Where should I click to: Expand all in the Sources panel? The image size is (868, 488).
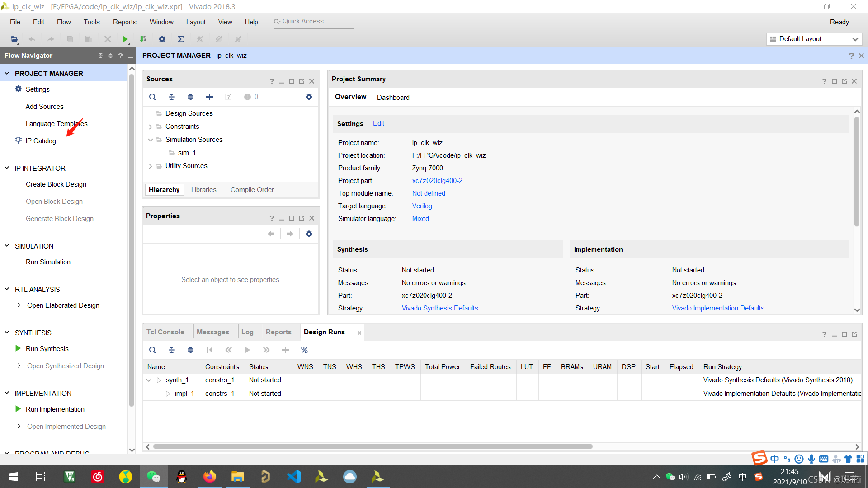click(x=190, y=97)
